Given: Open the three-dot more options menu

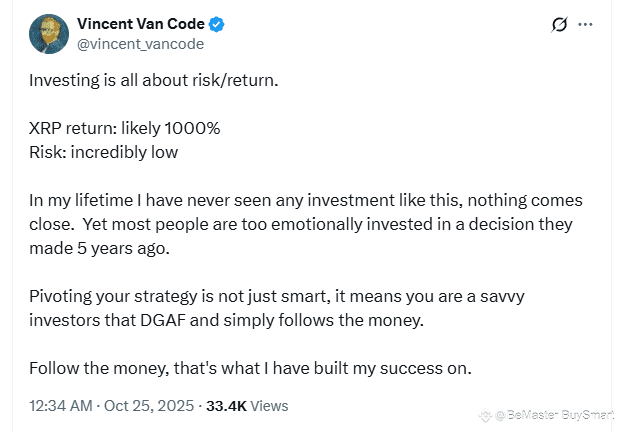Looking at the screenshot, I should point(586,25).
